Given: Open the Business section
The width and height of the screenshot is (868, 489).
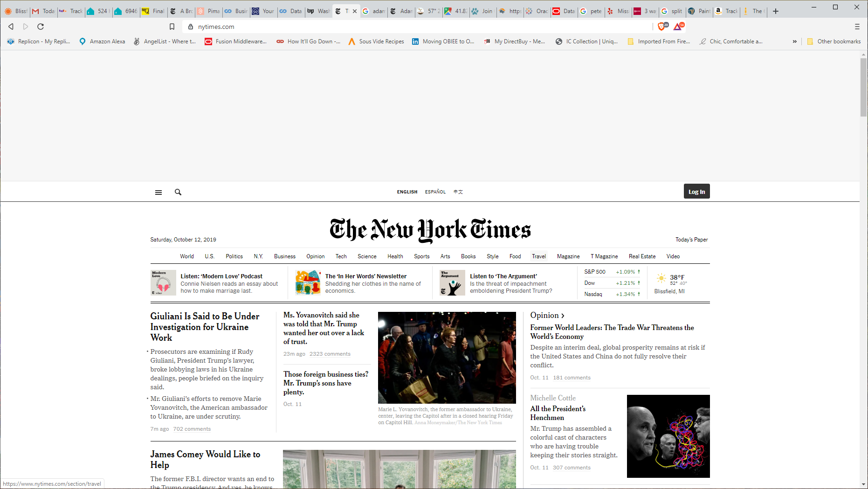Looking at the screenshot, I should [285, 256].
